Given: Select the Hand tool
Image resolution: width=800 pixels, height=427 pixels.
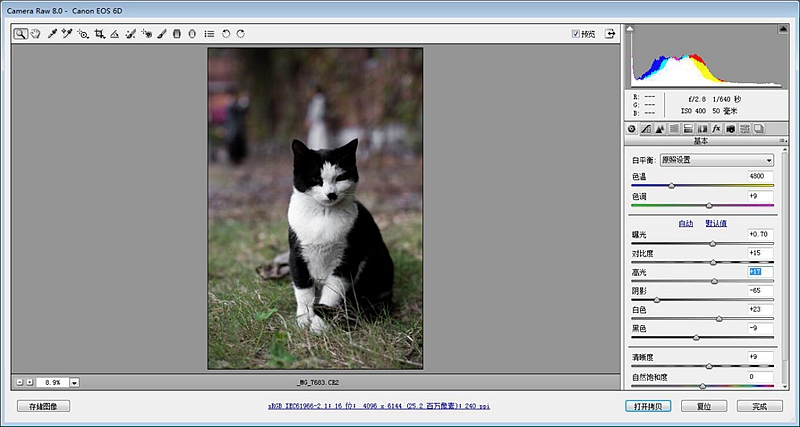Looking at the screenshot, I should 35,34.
